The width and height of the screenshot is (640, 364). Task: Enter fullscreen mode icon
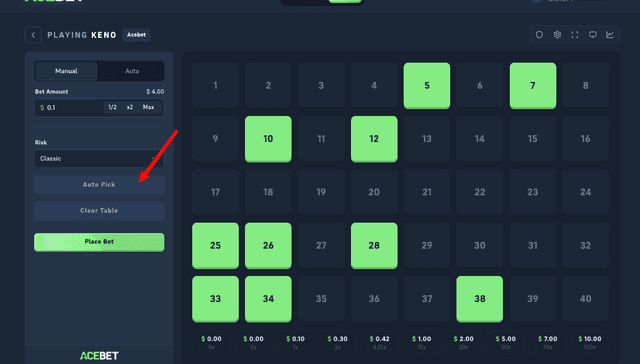[575, 35]
